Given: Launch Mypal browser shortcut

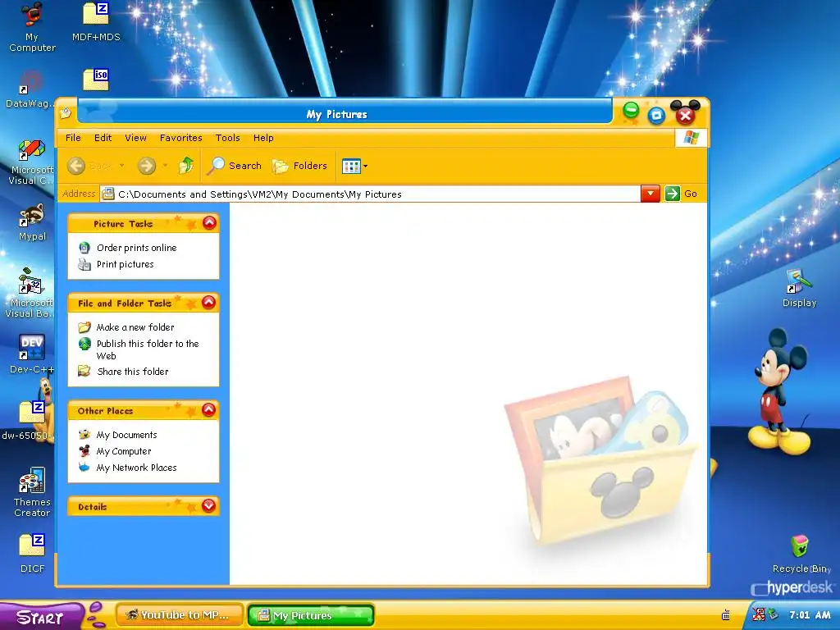Looking at the screenshot, I should 32,222.
